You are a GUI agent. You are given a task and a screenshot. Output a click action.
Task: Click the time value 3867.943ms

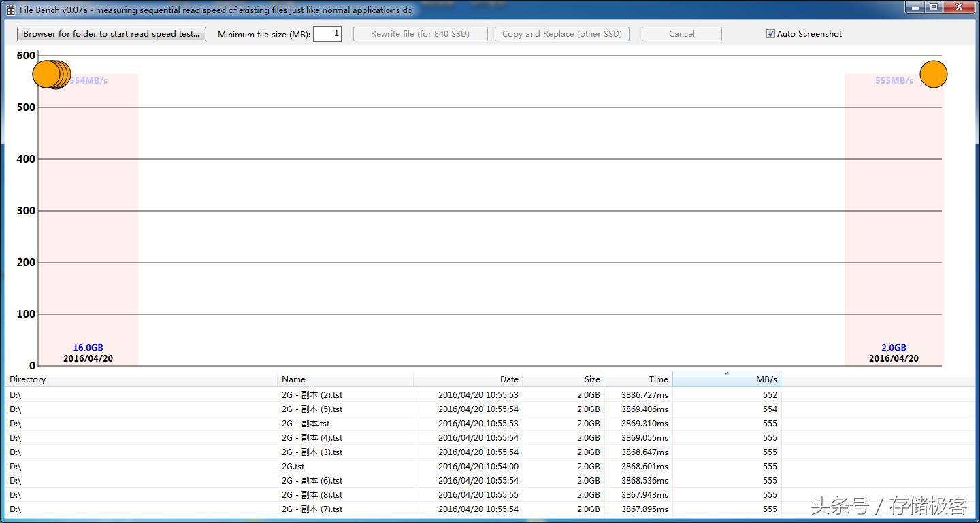click(x=644, y=495)
